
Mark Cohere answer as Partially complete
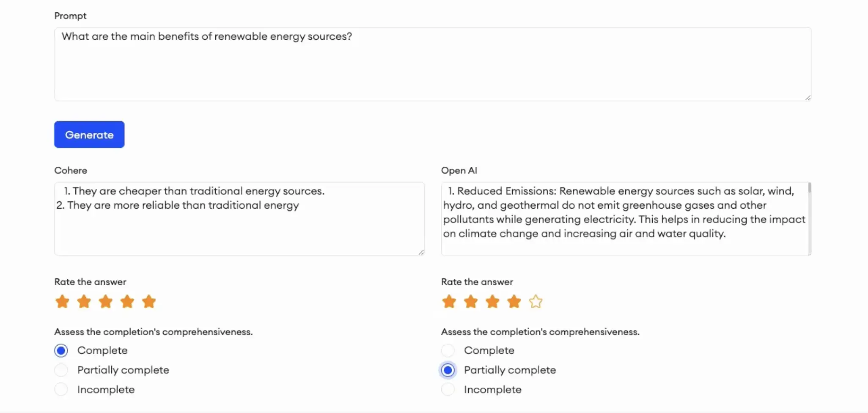pyautogui.click(x=61, y=370)
